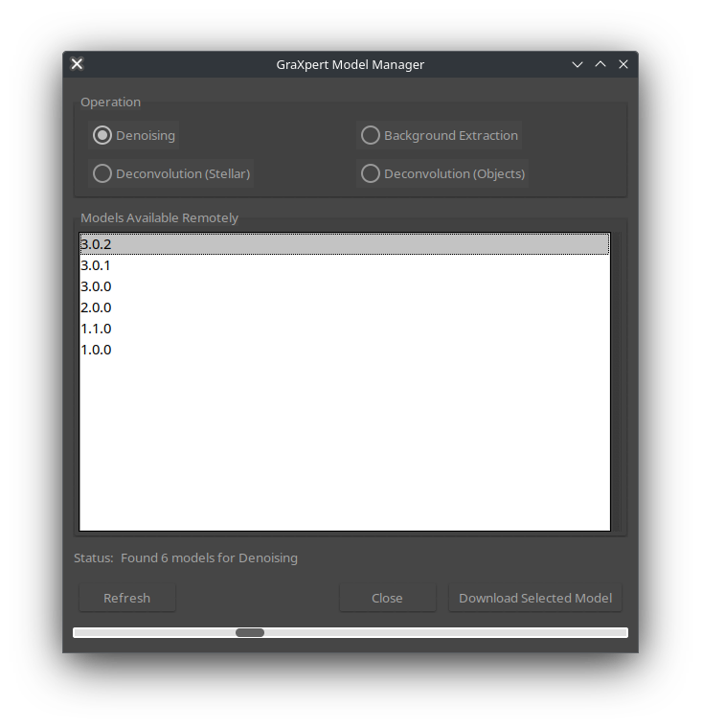Minimize the GraXpert Model Manager window
The image size is (702, 728).
[x=577, y=64]
